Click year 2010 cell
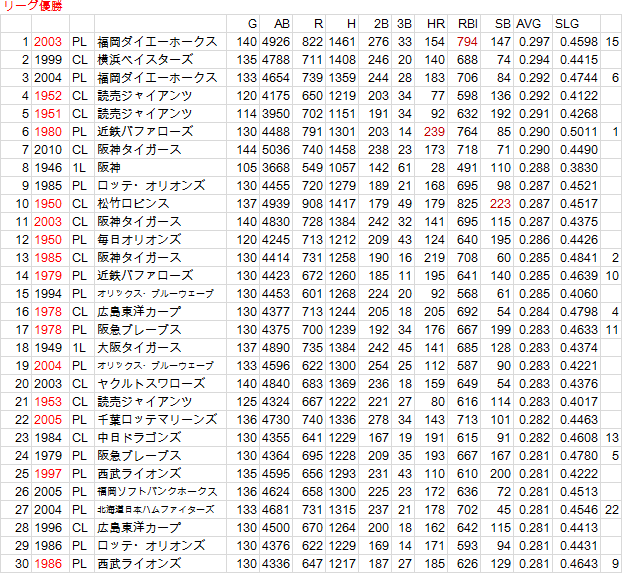622x573 pixels. (48, 150)
